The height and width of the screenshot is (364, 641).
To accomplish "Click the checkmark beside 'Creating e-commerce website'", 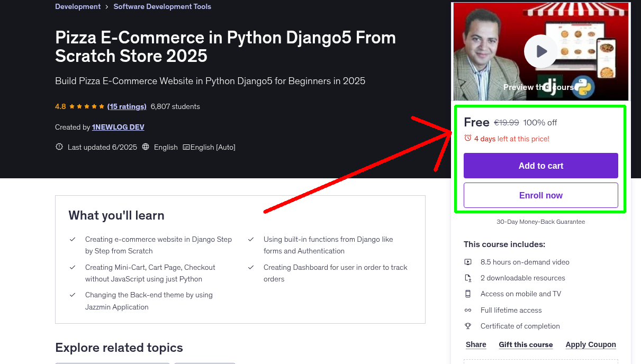I will tap(73, 239).
